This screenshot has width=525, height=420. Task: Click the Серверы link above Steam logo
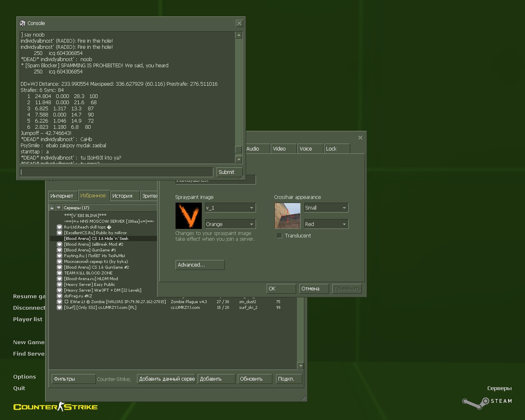coord(500,388)
